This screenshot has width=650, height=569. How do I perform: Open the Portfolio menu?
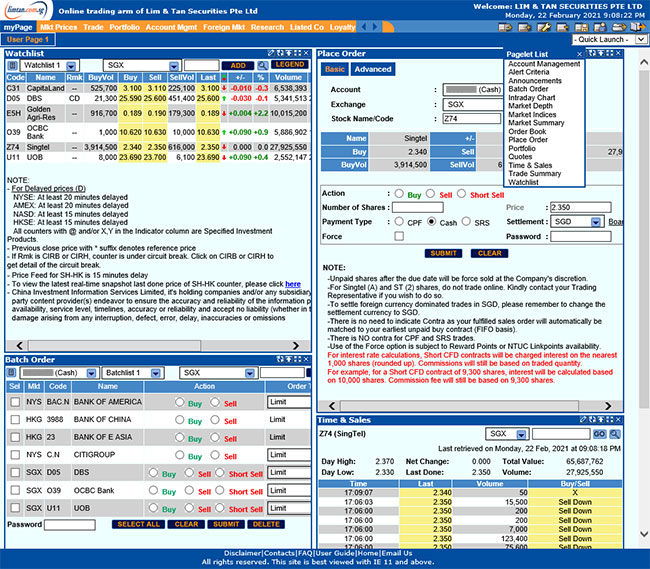(x=124, y=27)
